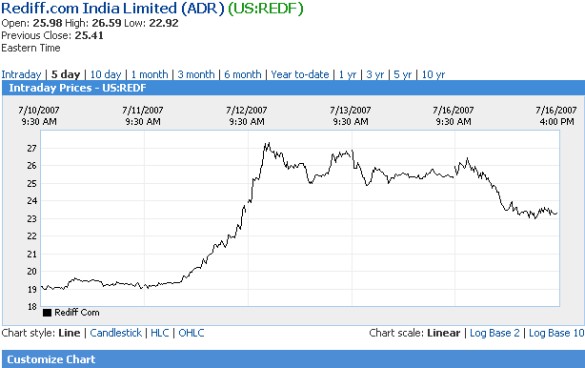Click the Rediff.com India Limited (ADR) title
Screen dimensions: 585x368
113,8
